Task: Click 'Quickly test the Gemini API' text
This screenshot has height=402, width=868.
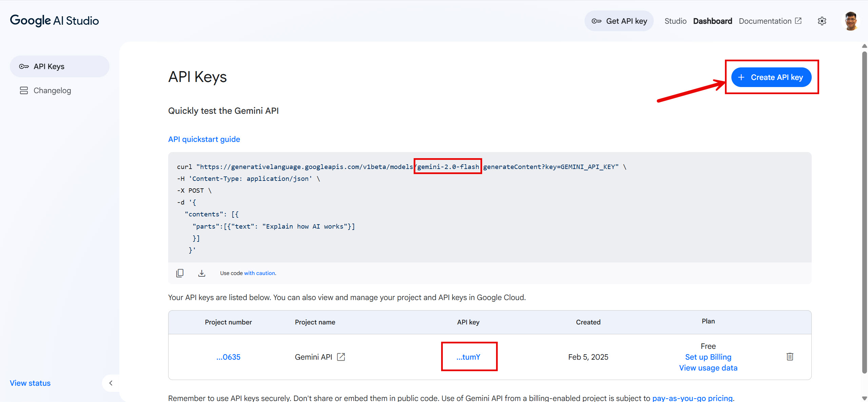Action: pos(223,111)
